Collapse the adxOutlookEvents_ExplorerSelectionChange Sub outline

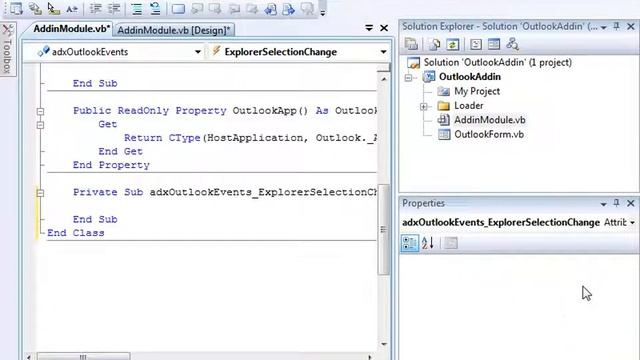[x=40, y=193]
